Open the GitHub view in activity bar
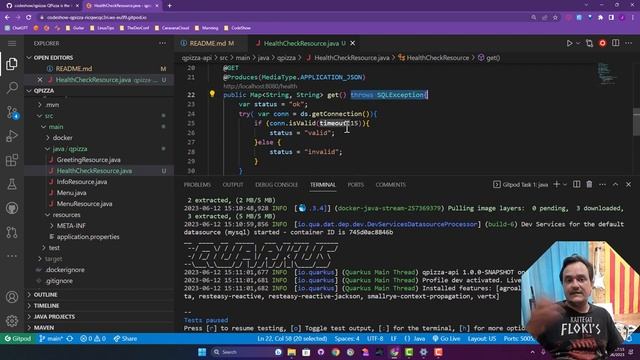This screenshot has height=360, width=640. [12, 208]
